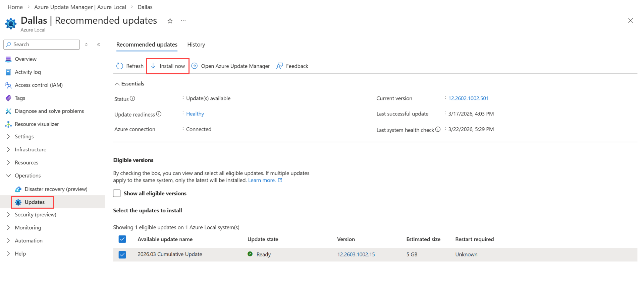The width and height of the screenshot is (644, 289).
Task: Open the Learn more link
Action: [262, 180]
